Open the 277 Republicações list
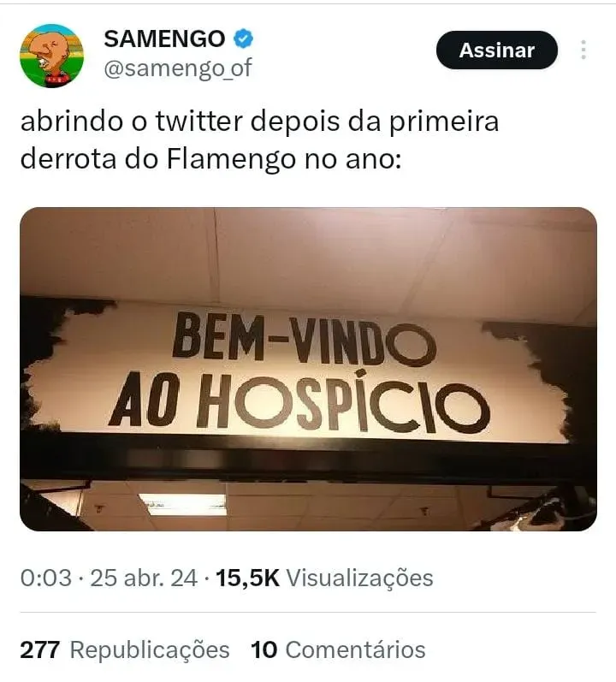Screen dimensions: 616x682 [125, 649]
